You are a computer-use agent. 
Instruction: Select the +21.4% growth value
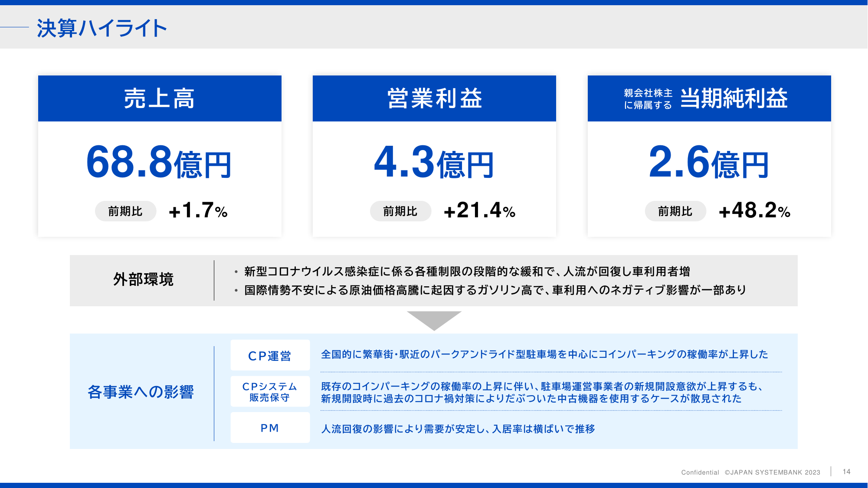(x=480, y=210)
